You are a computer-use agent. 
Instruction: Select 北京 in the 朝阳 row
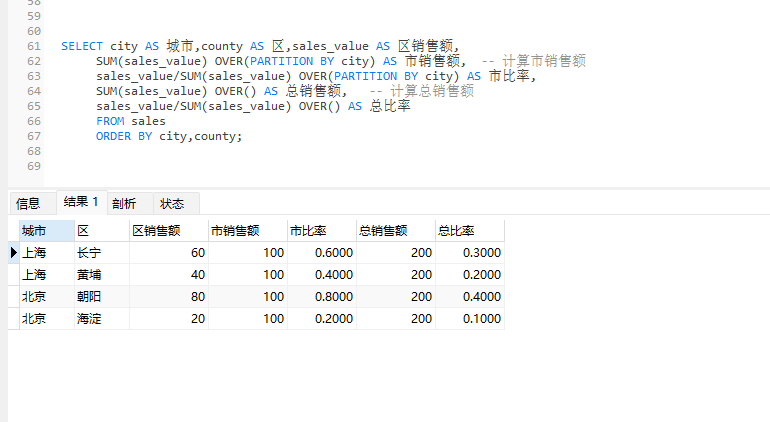coord(47,297)
